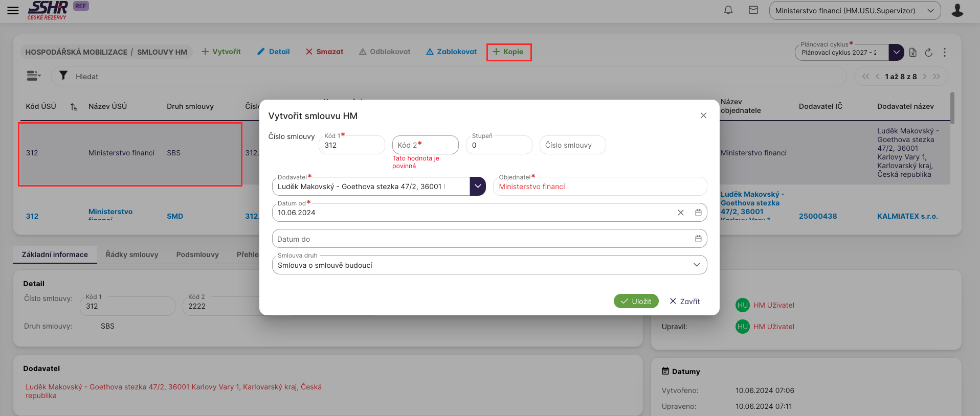This screenshot has width=980, height=416.
Task: Open the notifications bell
Action: 728,10
